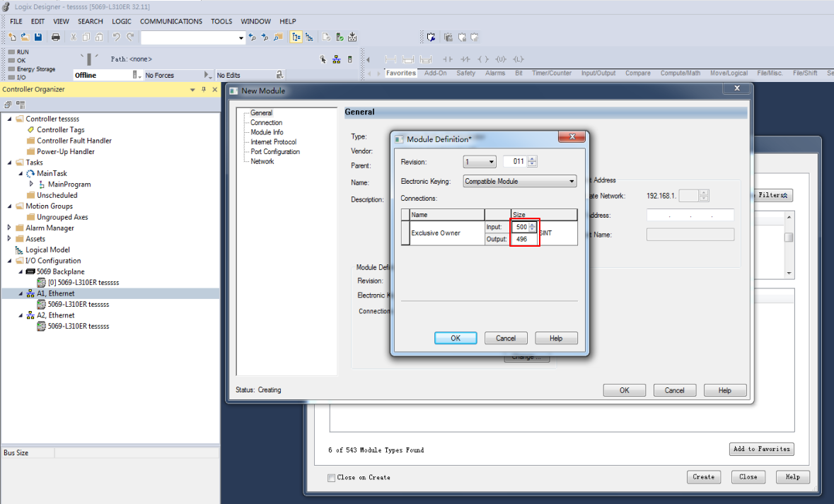834x504 pixels.
Task: Click Cancel in New Module dialog
Action: [x=674, y=390]
